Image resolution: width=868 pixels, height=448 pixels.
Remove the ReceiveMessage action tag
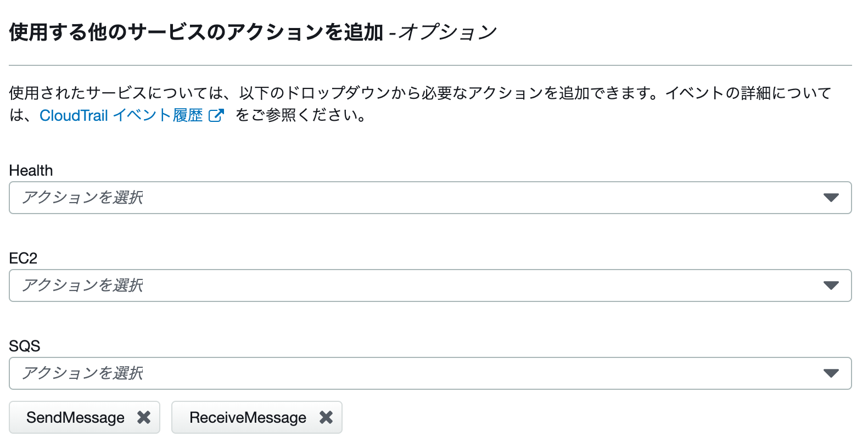point(326,417)
